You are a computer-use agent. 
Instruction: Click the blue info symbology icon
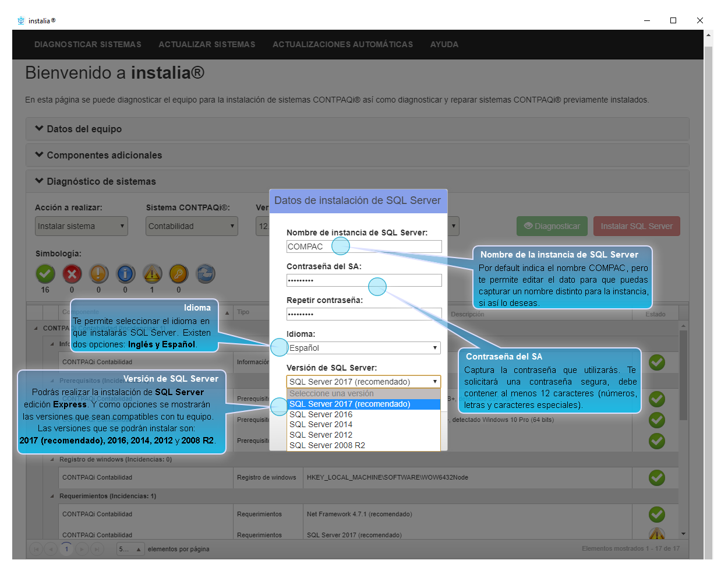pyautogui.click(x=125, y=273)
